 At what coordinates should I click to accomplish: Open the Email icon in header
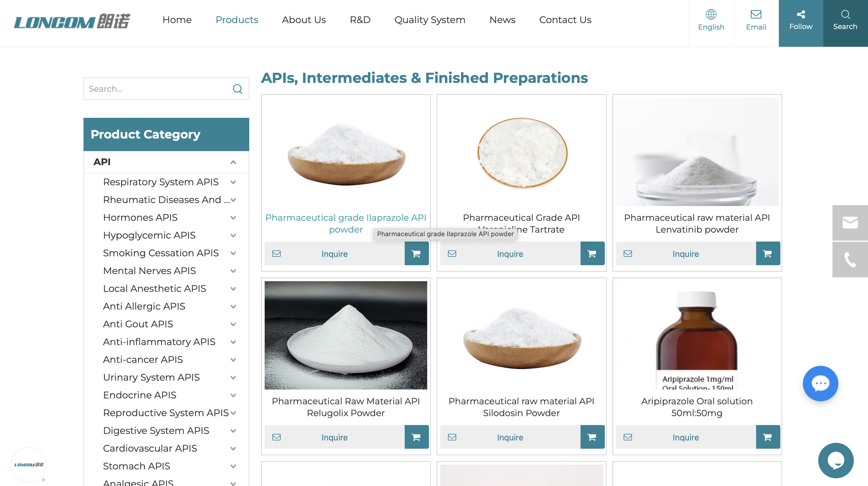[756, 15]
